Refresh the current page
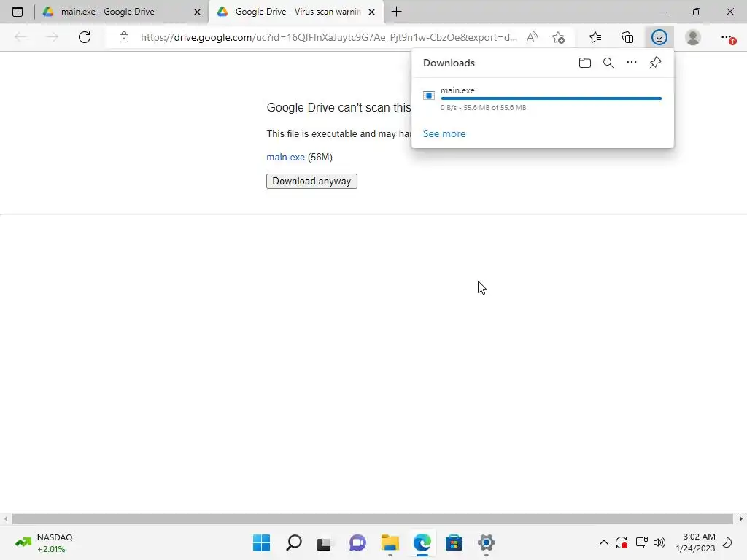Viewport: 747px width, 560px height. pyautogui.click(x=85, y=37)
